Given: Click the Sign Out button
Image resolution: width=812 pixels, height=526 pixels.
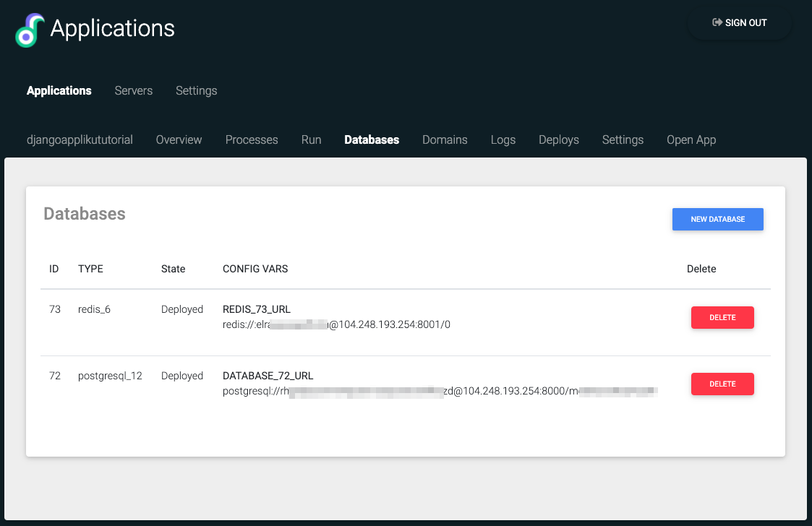Looking at the screenshot, I should point(740,23).
